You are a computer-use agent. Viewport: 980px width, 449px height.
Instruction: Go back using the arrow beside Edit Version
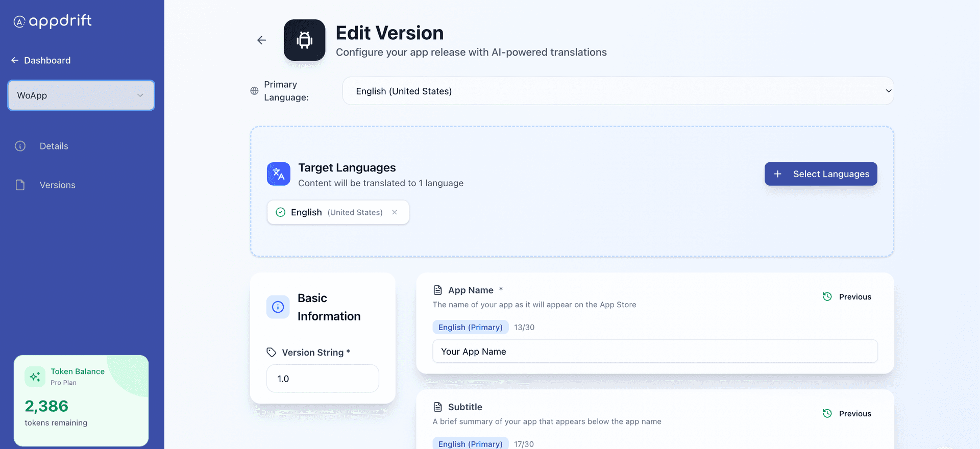262,40
